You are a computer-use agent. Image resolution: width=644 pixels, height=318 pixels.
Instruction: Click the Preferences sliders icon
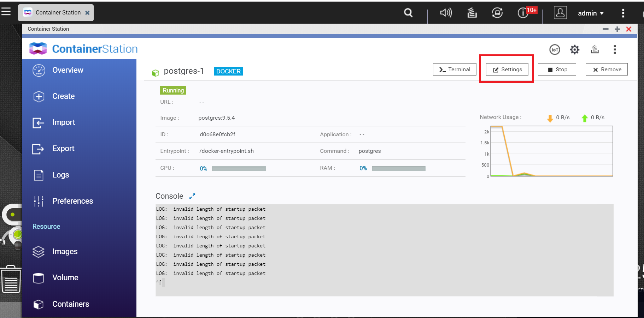pyautogui.click(x=39, y=201)
